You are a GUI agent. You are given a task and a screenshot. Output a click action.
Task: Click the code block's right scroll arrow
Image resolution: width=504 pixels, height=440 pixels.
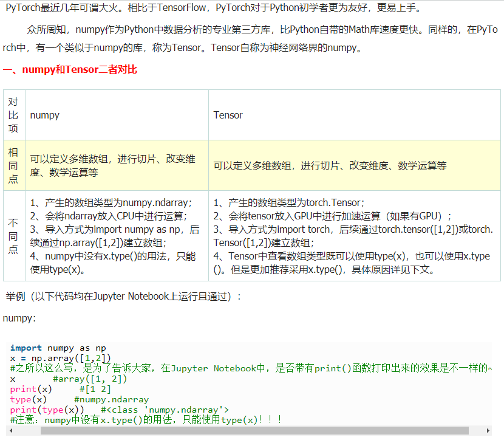coord(488,431)
